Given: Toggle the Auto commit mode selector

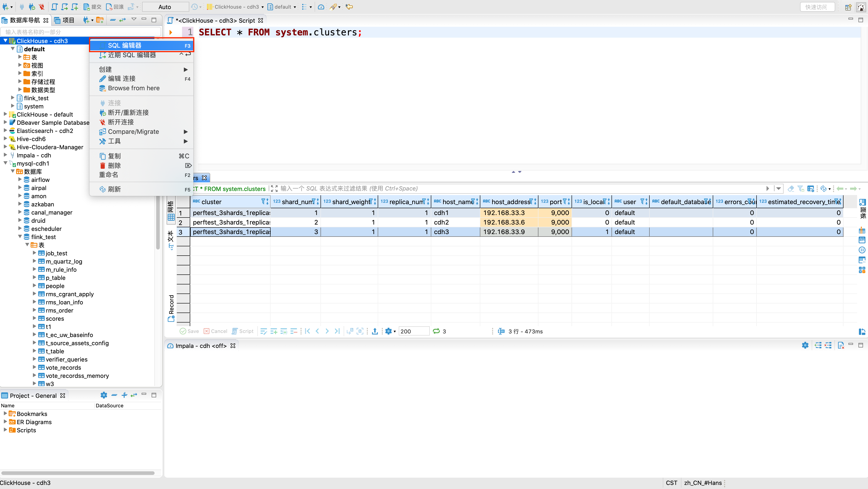Looking at the screenshot, I should coord(166,7).
